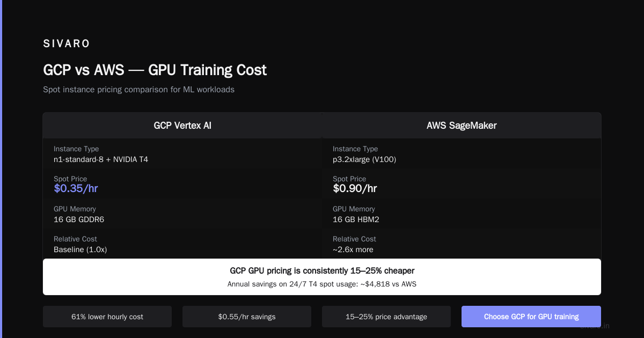Screen dimensions: 644x338
Task: Click the GCP vs AWS — GPU Training Cost heading
Action: 155,70
